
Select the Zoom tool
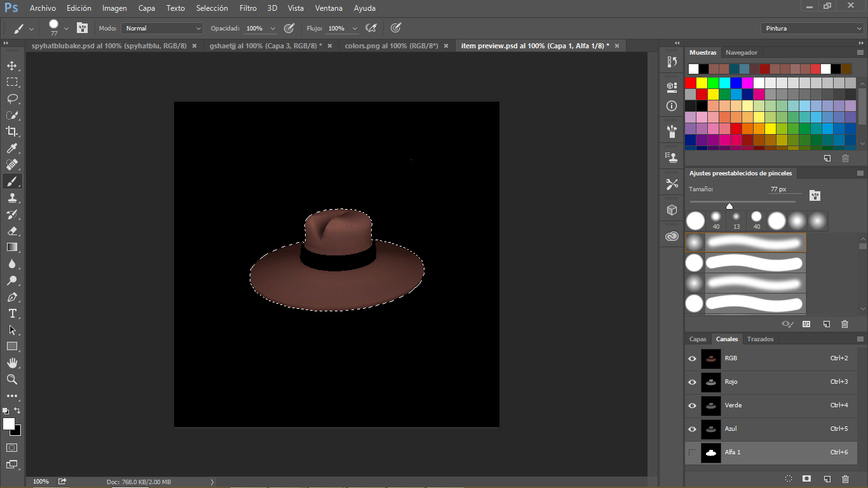(12, 379)
